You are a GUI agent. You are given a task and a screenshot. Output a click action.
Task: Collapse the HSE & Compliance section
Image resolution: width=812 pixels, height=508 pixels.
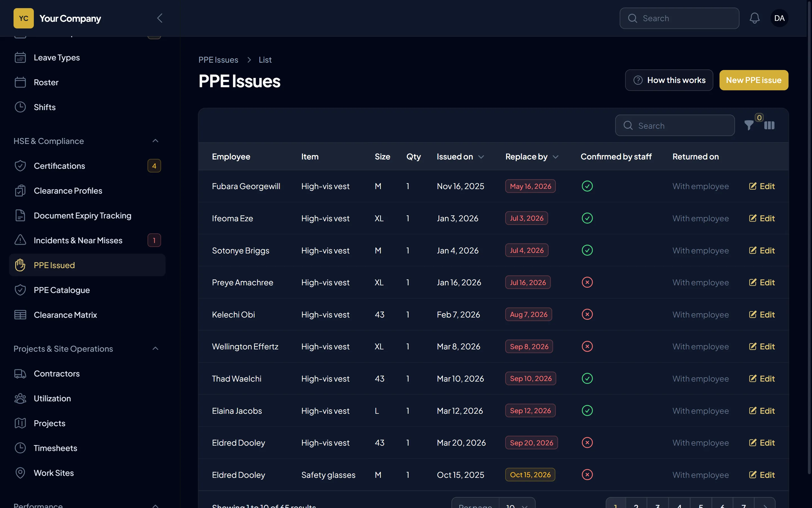(x=155, y=141)
